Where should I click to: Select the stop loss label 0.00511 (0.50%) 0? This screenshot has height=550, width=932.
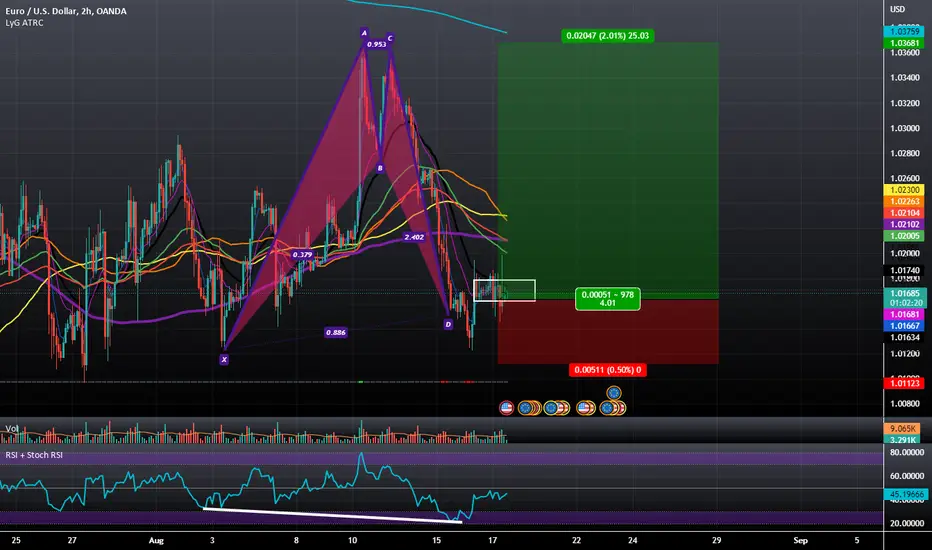point(607,370)
